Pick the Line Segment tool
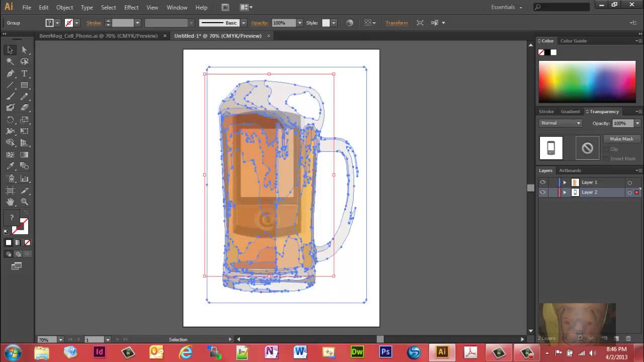The height and width of the screenshot is (362, 644). (x=10, y=85)
